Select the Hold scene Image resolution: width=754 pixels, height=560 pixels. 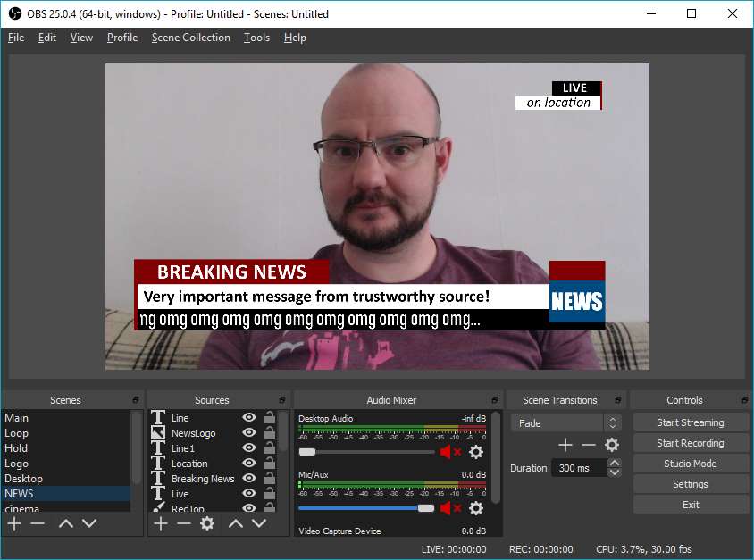[66, 448]
